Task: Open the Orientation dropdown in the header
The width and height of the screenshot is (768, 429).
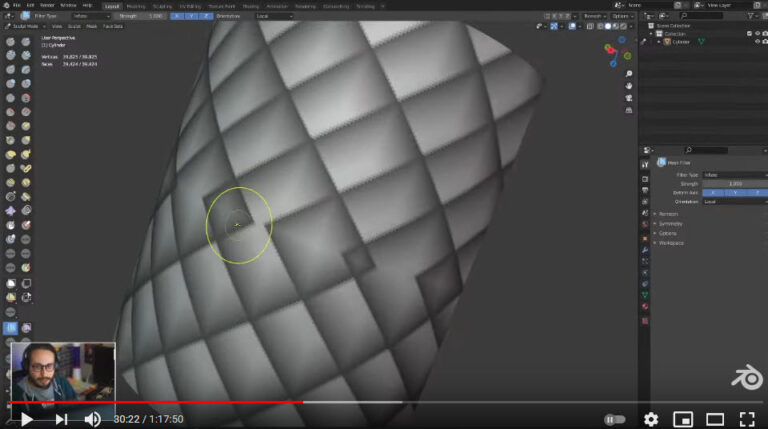Action: [x=272, y=16]
